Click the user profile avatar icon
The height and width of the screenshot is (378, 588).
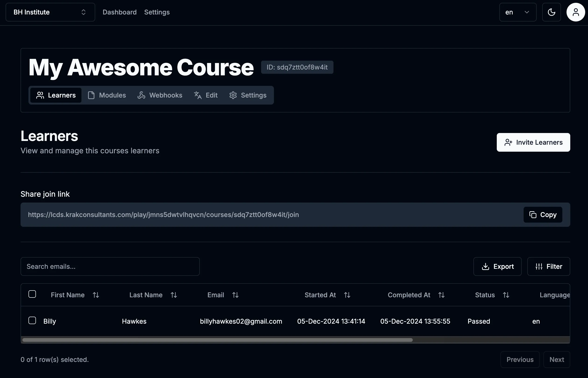point(575,12)
